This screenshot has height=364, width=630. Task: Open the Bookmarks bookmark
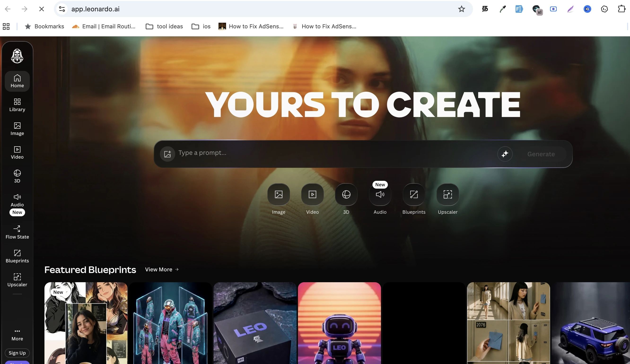point(44,26)
